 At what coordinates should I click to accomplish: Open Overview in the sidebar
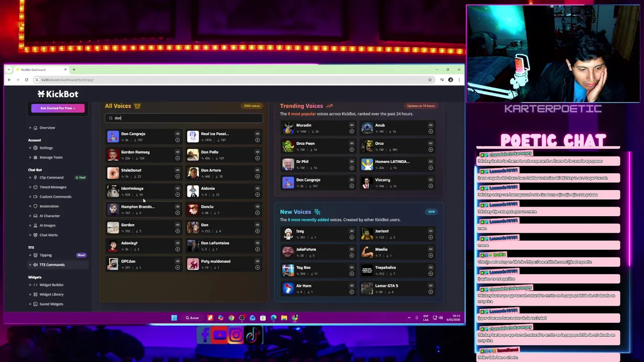click(47, 128)
